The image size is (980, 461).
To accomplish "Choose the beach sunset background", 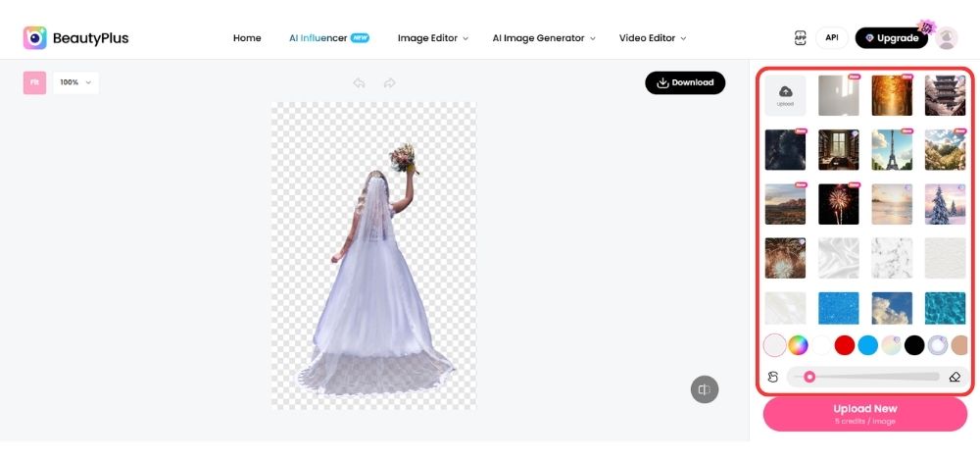I will 892,204.
